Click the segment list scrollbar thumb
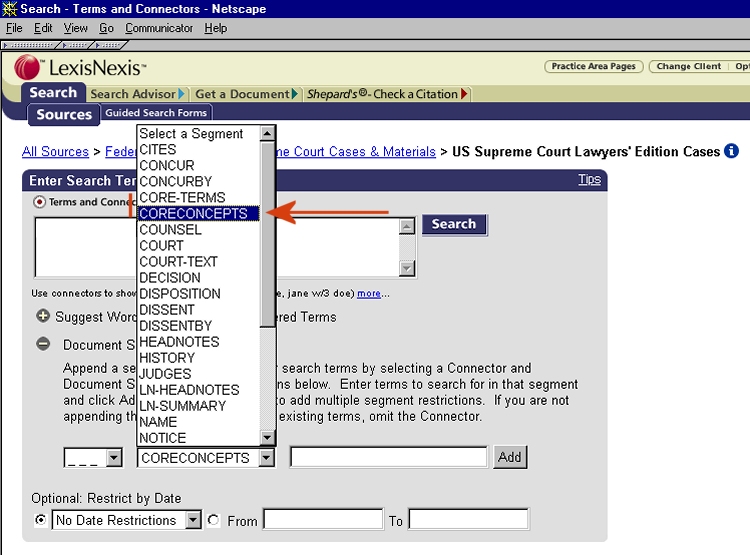Screen dimensions: 750x555 click(x=267, y=234)
